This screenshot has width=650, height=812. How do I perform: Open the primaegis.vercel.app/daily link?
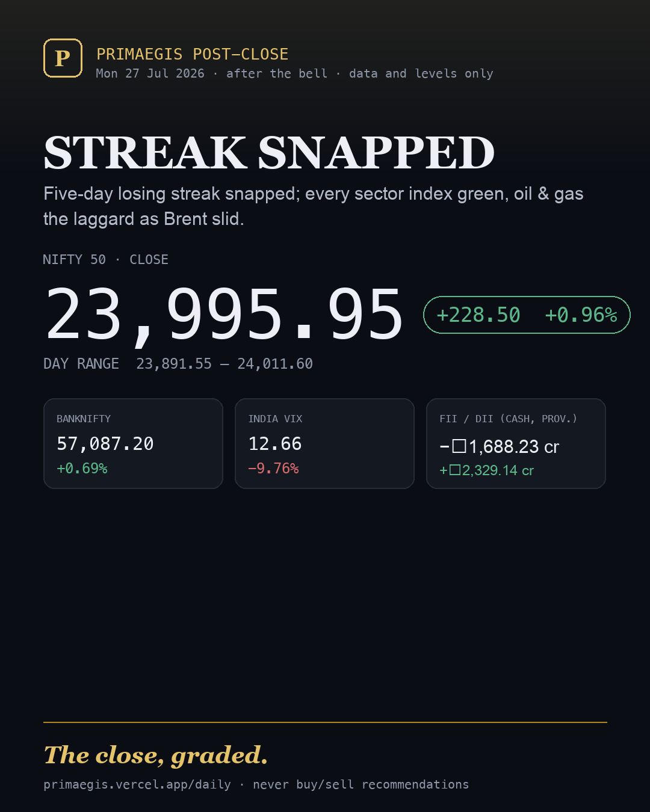click(x=137, y=784)
